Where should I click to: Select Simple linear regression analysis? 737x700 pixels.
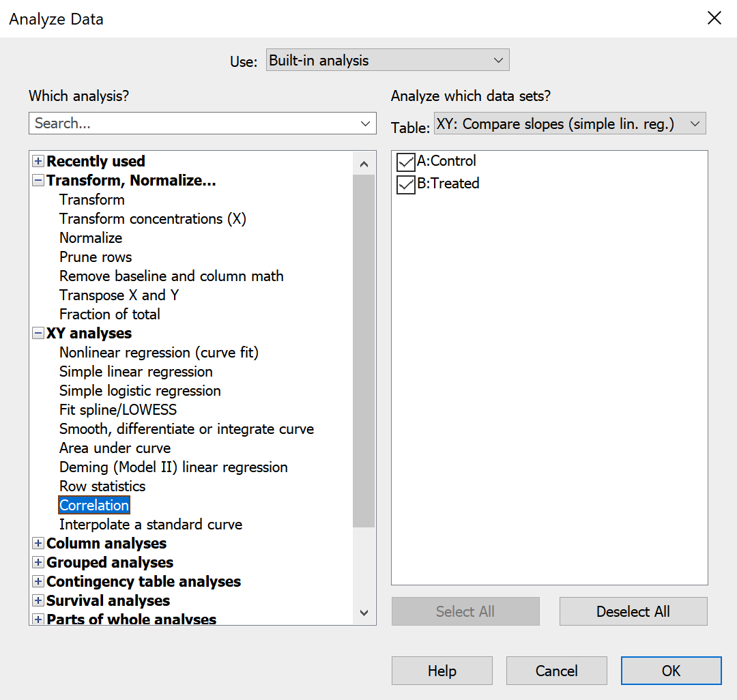pyautogui.click(x=136, y=372)
